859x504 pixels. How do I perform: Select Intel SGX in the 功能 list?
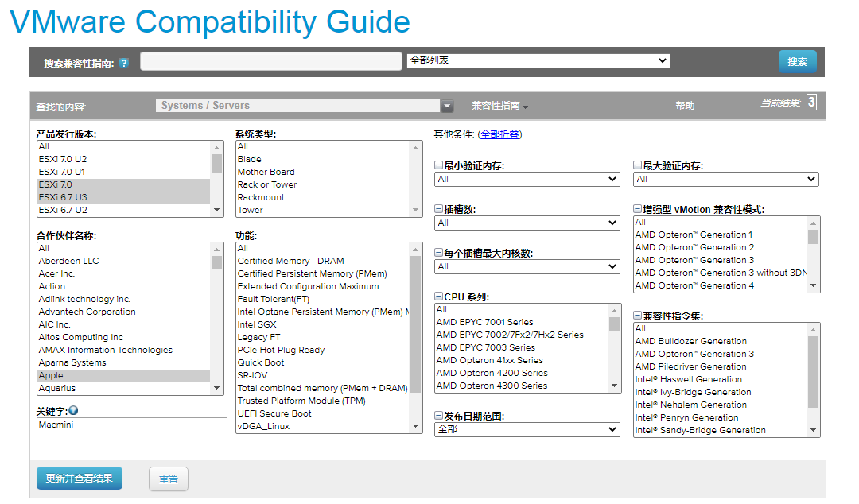pyautogui.click(x=323, y=325)
